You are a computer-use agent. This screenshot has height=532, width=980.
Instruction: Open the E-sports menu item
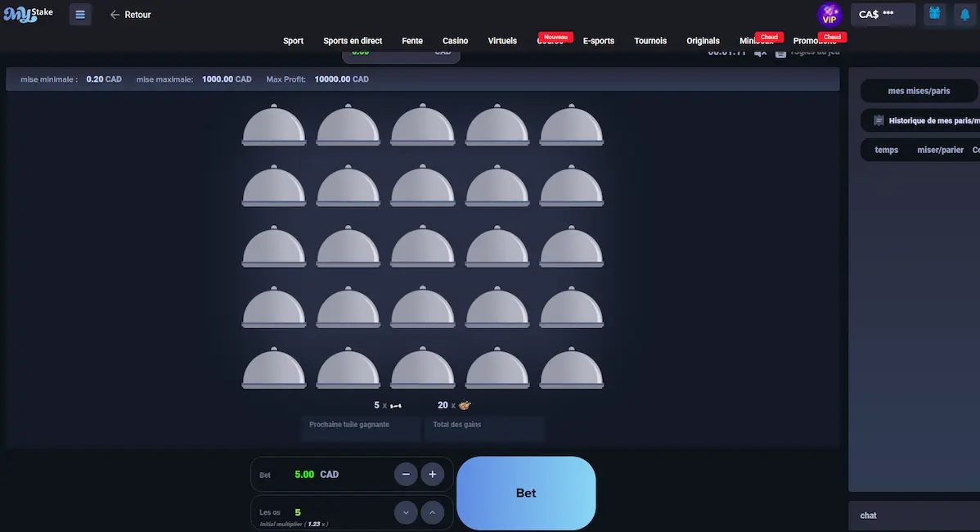pos(598,41)
